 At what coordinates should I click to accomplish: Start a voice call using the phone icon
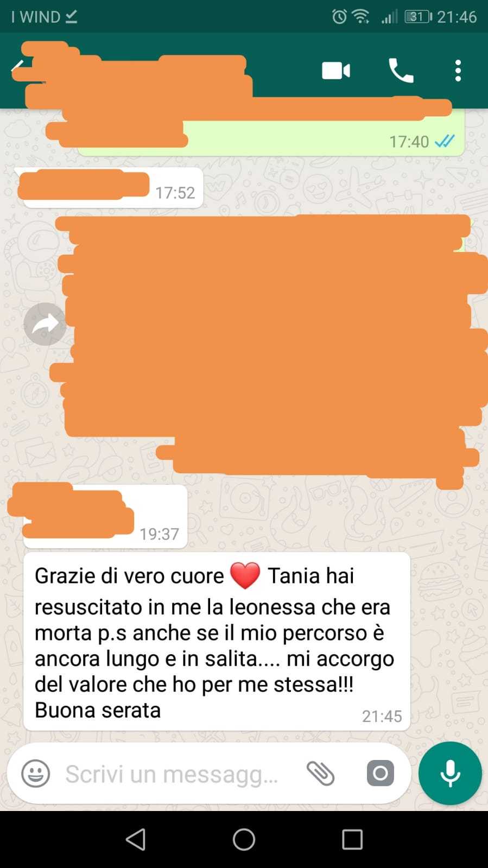coord(401,71)
